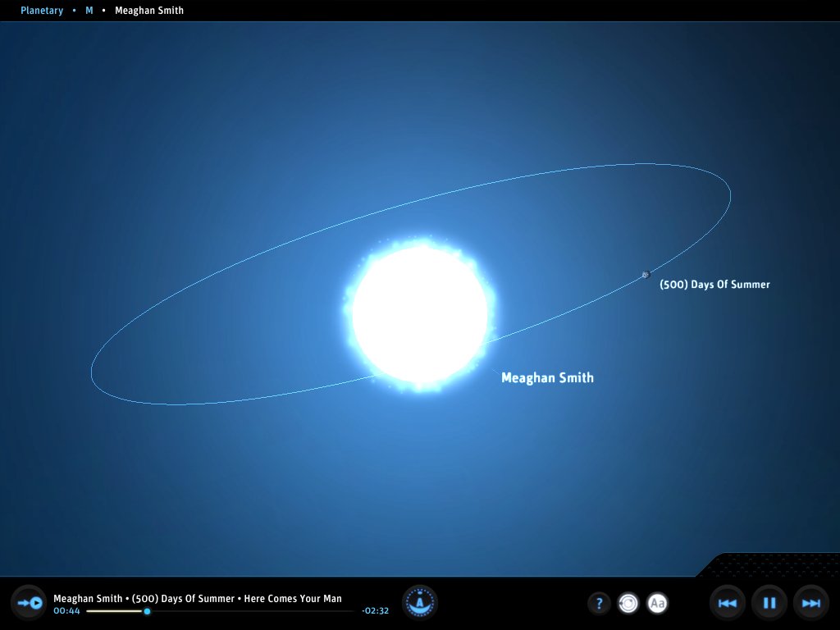
Task: Skip to the next track
Action: tap(810, 602)
